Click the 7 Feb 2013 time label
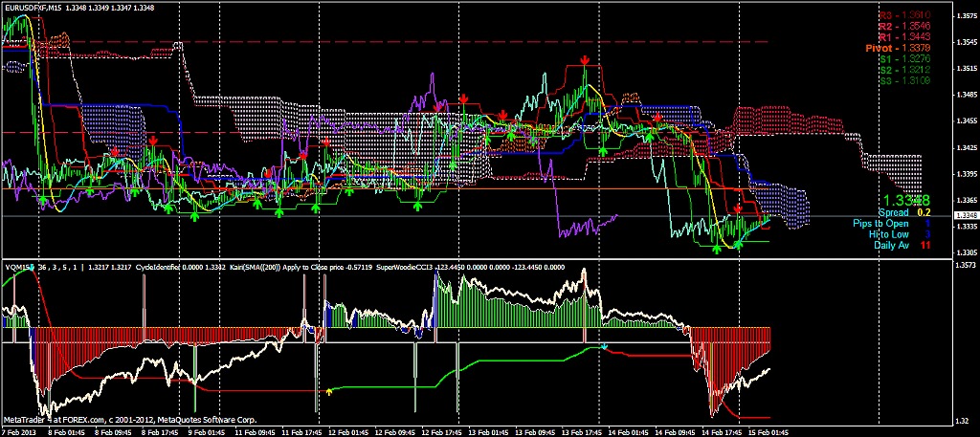 click(17, 432)
